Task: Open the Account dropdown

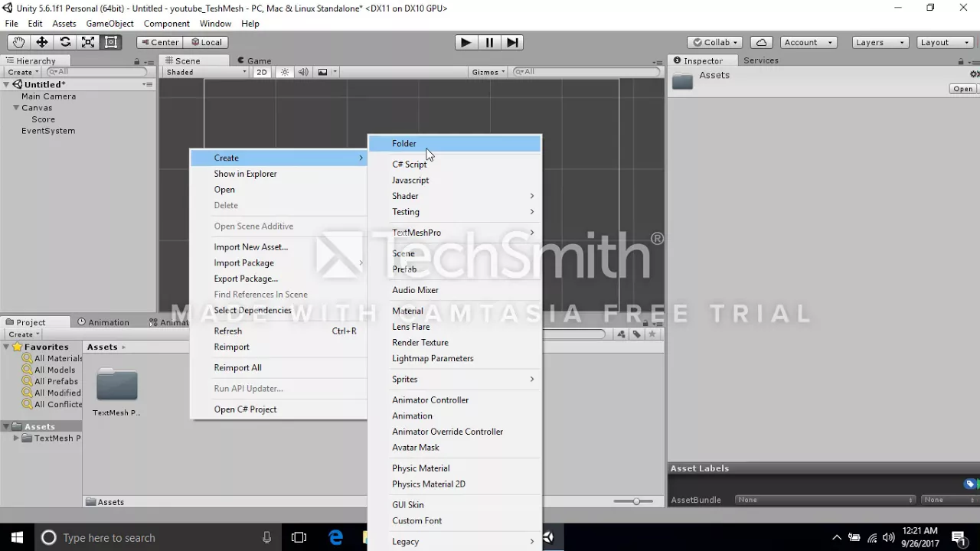Action: (x=808, y=42)
